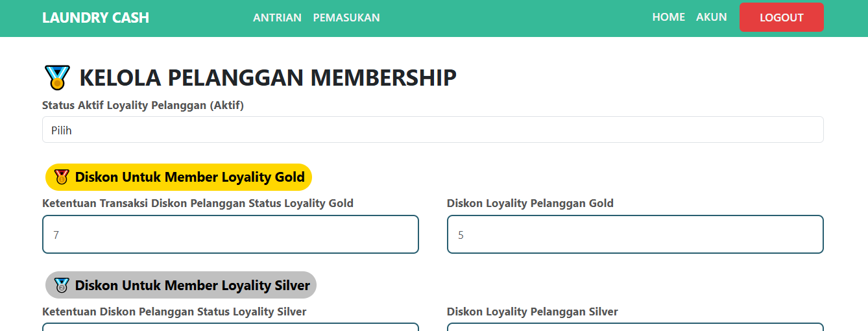Go to the ANTRIAN menu
868x331 pixels.
[277, 18]
